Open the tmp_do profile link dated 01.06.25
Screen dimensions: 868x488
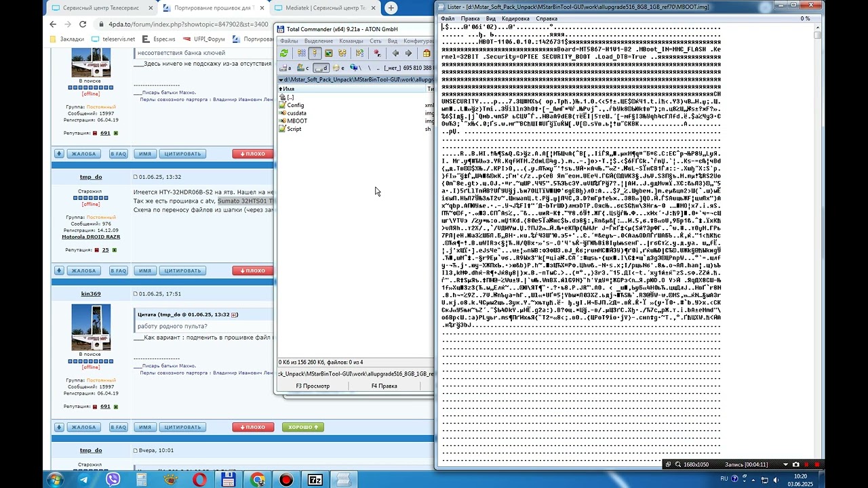[x=91, y=177]
